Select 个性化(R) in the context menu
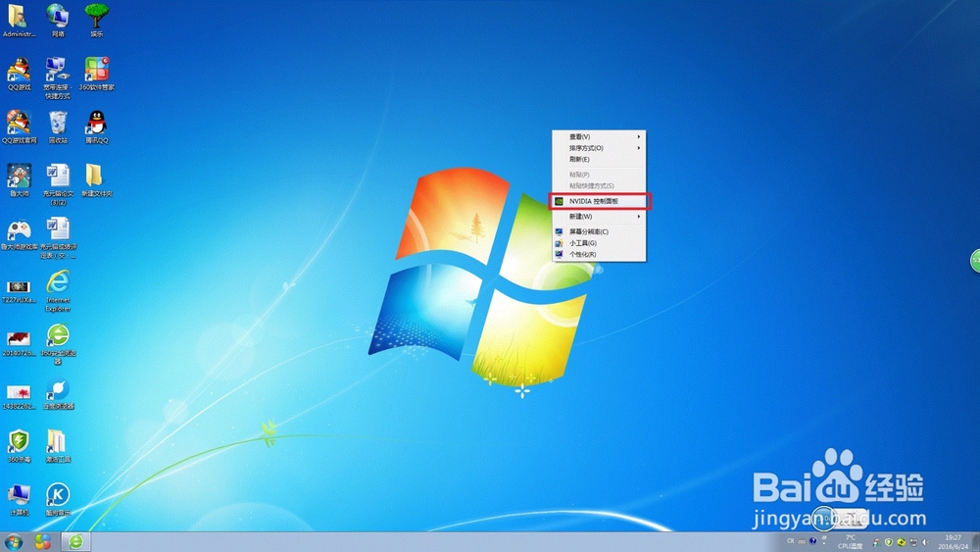 (599, 255)
